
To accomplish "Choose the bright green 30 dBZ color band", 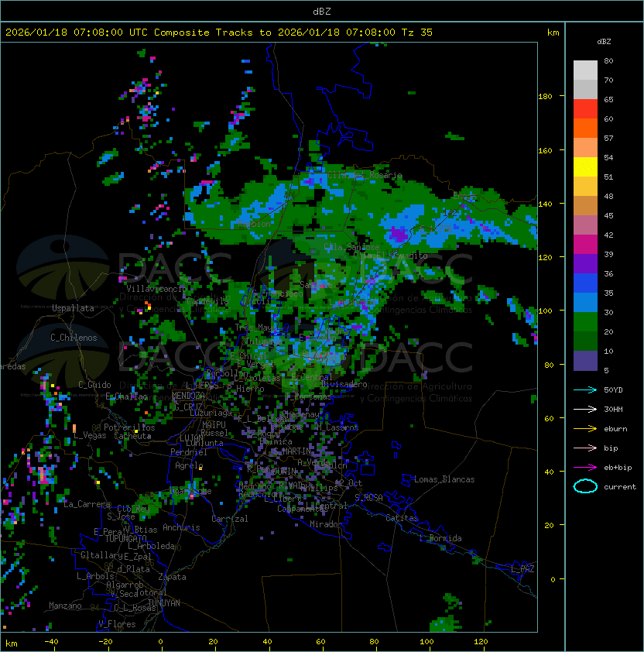I will click(x=585, y=322).
